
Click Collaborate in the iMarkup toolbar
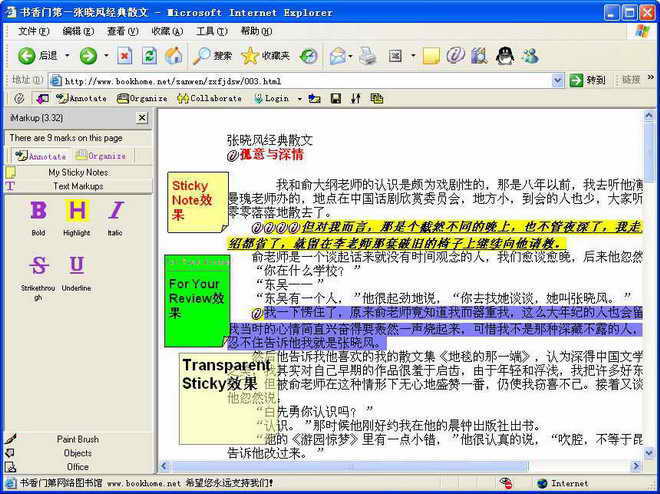209,98
